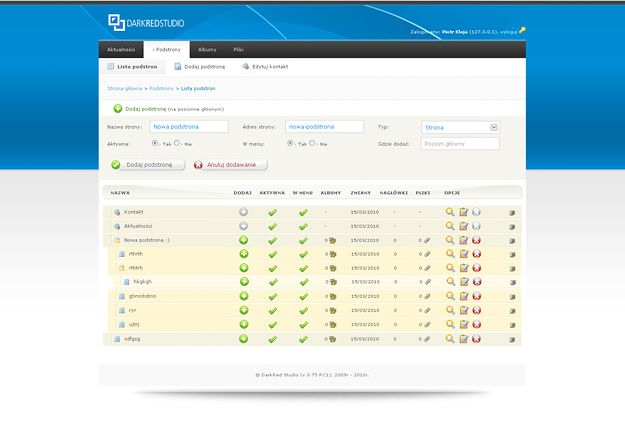Click edit icon for Aktualności row
Viewport: 625px width, 425px height.
[464, 226]
